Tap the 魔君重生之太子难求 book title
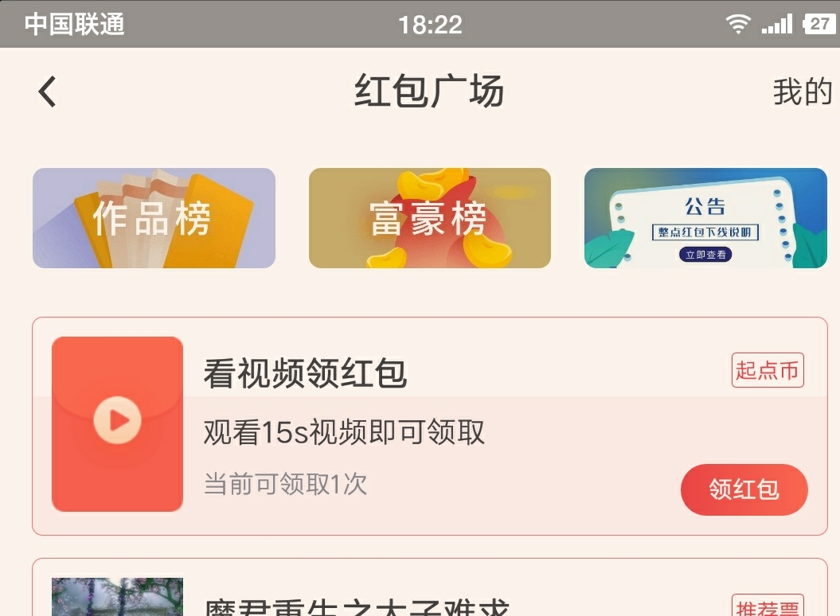The height and width of the screenshot is (616, 840). 356,607
